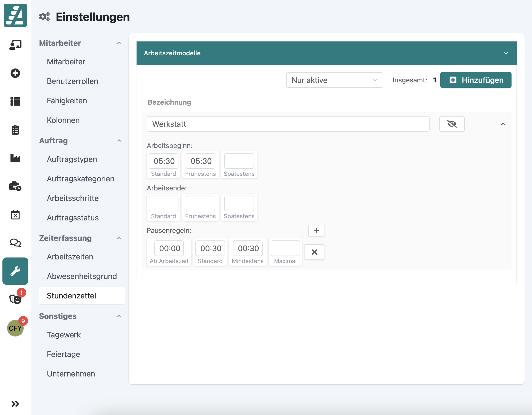Click the plus circle sidebar icon

[x=15, y=73]
